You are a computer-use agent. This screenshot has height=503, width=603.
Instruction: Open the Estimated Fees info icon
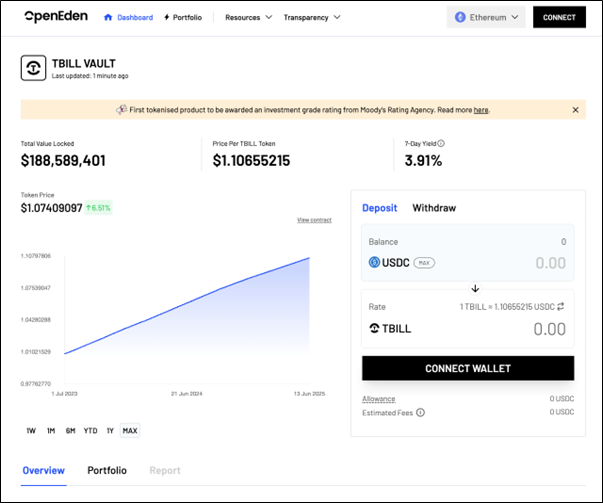[x=421, y=413]
